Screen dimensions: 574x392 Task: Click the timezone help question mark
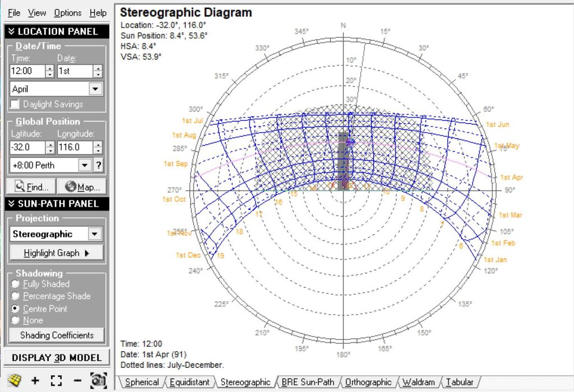tap(99, 165)
